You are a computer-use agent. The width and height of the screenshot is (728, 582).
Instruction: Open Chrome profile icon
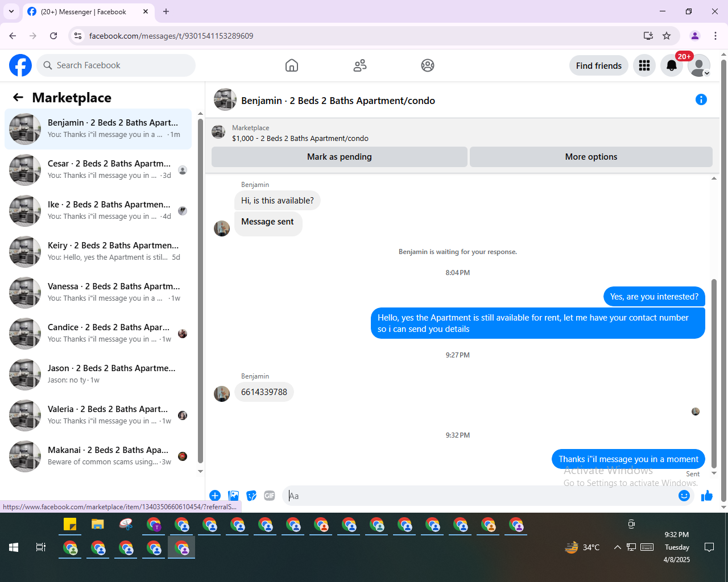click(695, 36)
